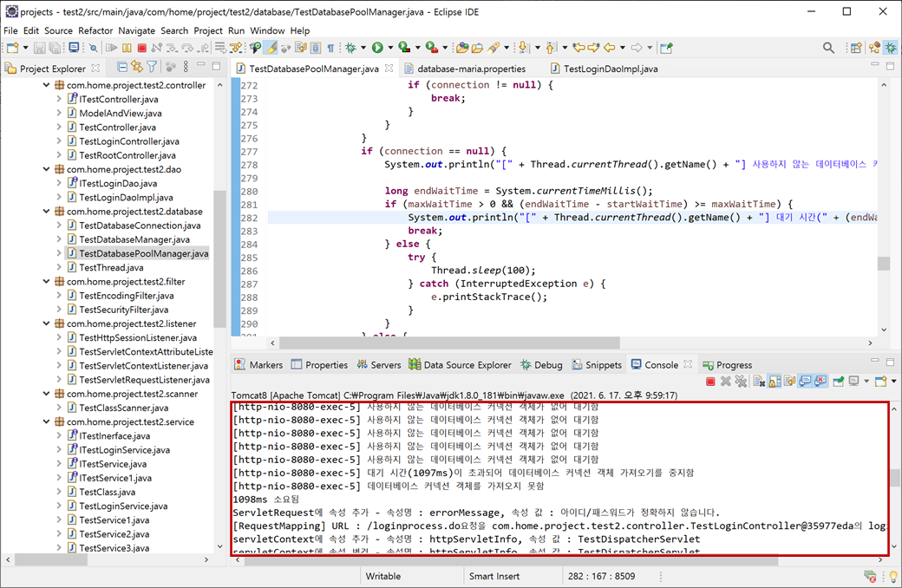This screenshot has width=902, height=588.
Task: Collapse com.home.project.test2.controller package
Action: pyautogui.click(x=46, y=85)
